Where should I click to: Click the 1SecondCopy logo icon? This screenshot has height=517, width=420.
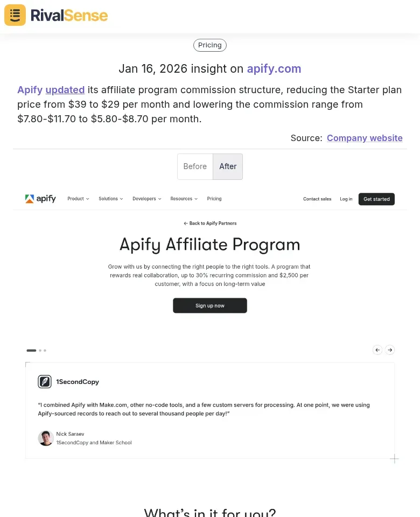pyautogui.click(x=45, y=381)
